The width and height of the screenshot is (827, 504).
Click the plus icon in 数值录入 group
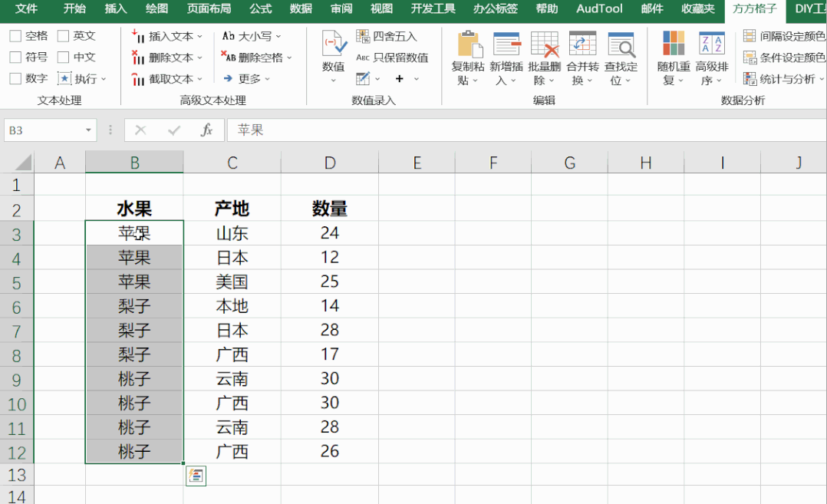399,78
